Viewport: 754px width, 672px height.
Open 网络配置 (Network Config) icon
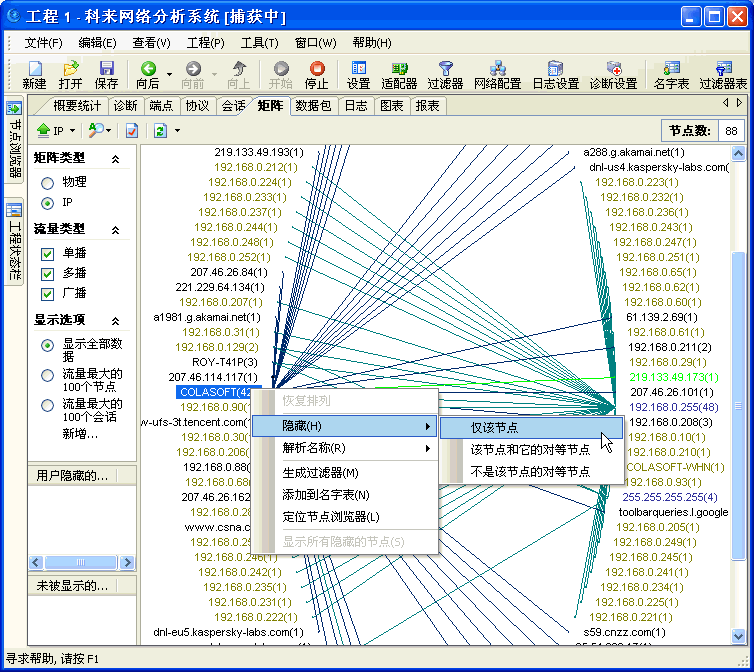click(497, 69)
